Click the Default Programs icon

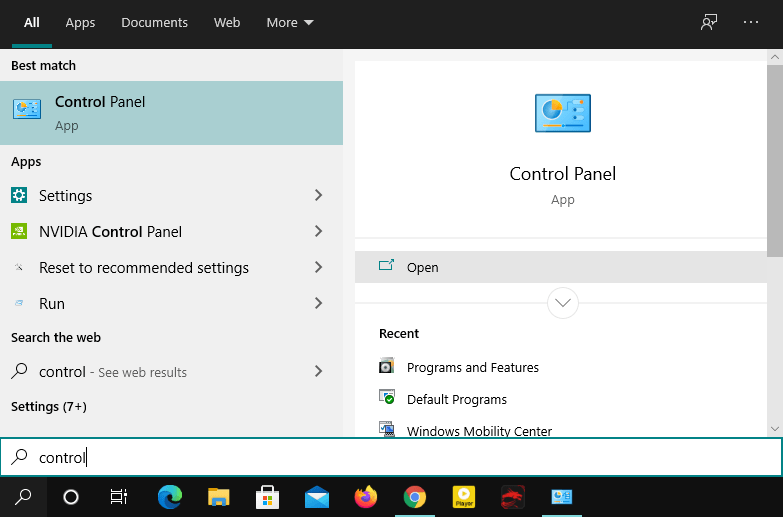(387, 398)
